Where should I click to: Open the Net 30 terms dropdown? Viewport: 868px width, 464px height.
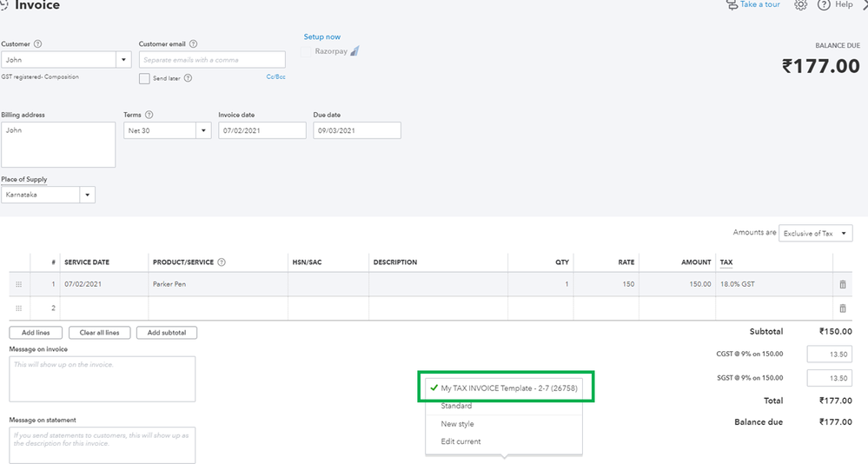click(203, 130)
